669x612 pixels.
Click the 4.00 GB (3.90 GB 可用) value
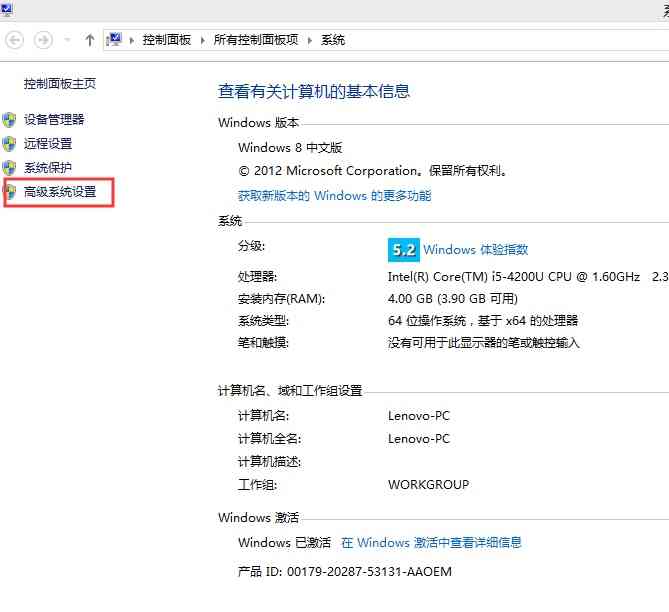(453, 299)
